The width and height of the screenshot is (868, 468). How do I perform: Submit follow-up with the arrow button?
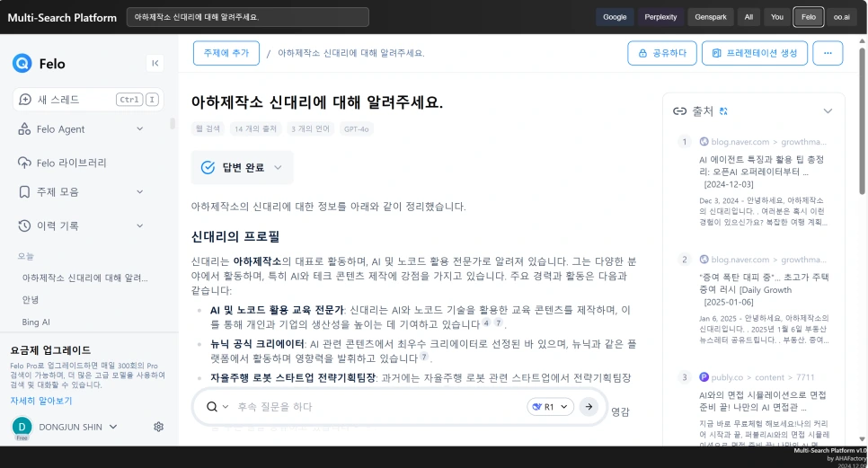589,407
